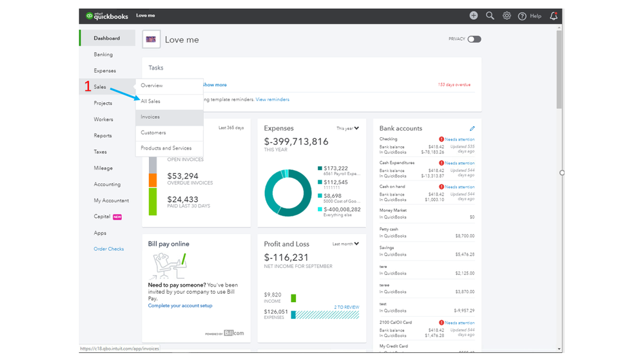
Task: Click the Cash Expenditures alert icon
Action: point(441,163)
